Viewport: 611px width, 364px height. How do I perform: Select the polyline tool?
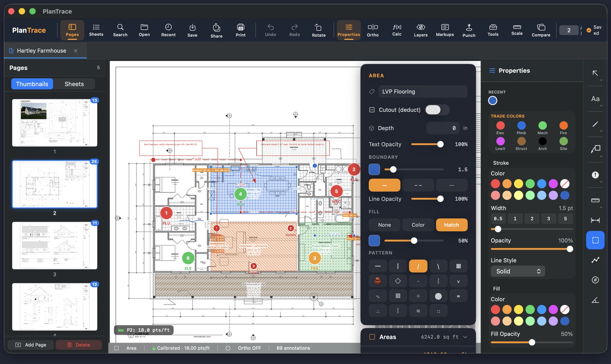click(595, 260)
